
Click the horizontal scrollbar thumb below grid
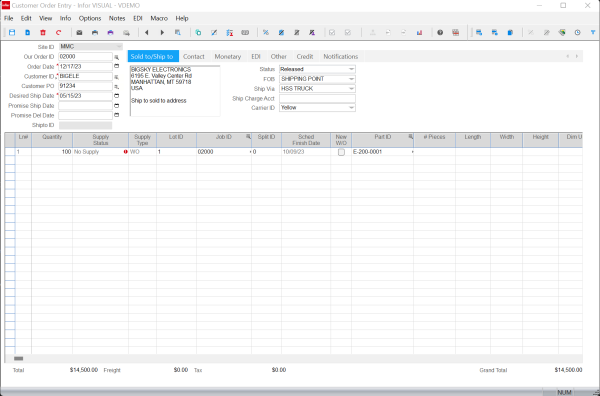tap(18, 359)
